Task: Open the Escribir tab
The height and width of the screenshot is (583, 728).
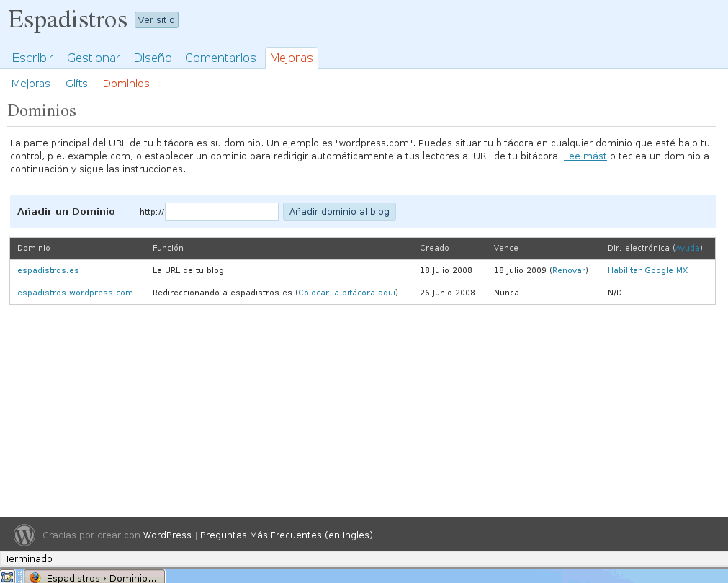Action: pyautogui.click(x=32, y=58)
